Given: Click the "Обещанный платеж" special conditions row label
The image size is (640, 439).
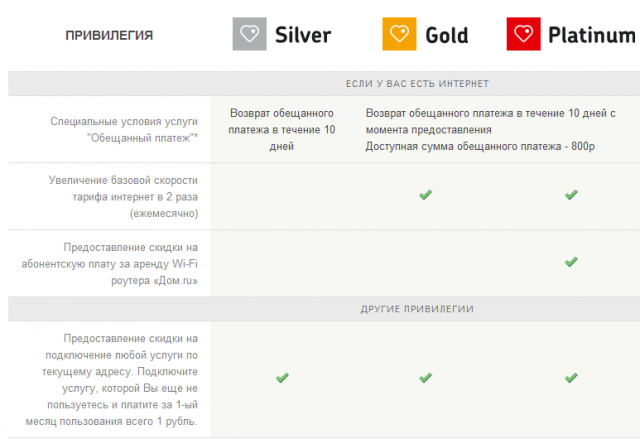Looking at the screenshot, I should coord(123,129).
